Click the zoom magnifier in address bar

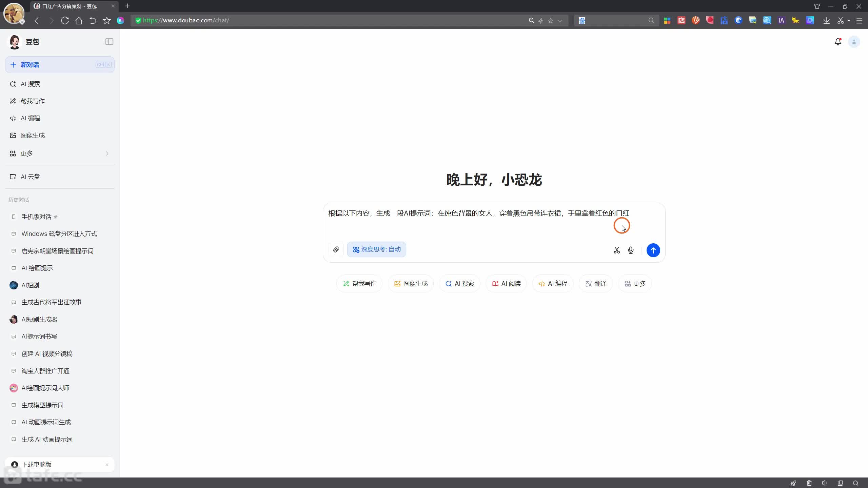531,20
